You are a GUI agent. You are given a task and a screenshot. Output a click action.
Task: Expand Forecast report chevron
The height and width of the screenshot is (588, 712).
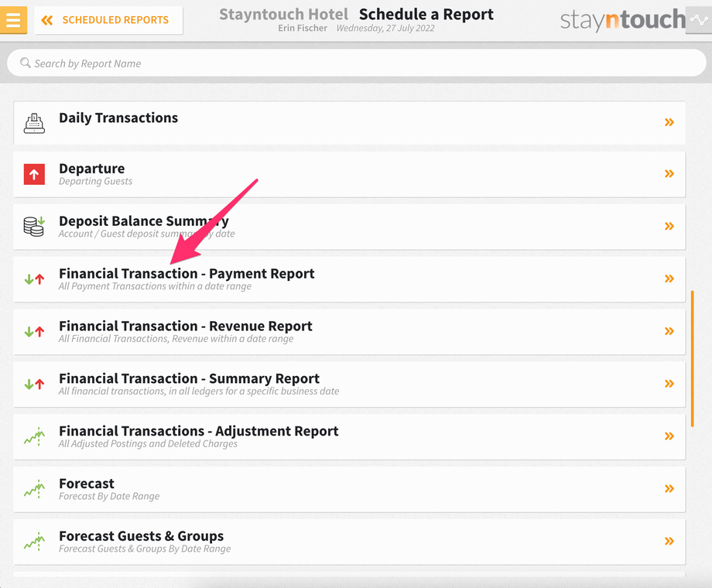[669, 488]
